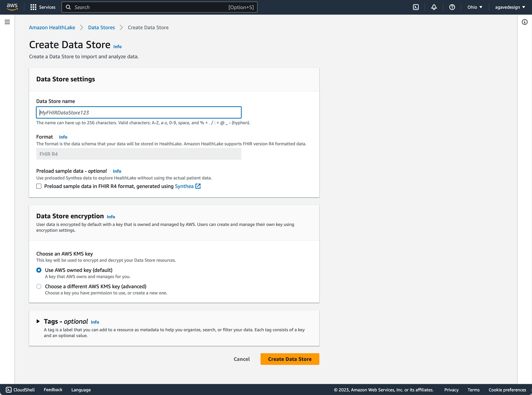Click the 'Choose an AWS KMS key' label

point(65,254)
